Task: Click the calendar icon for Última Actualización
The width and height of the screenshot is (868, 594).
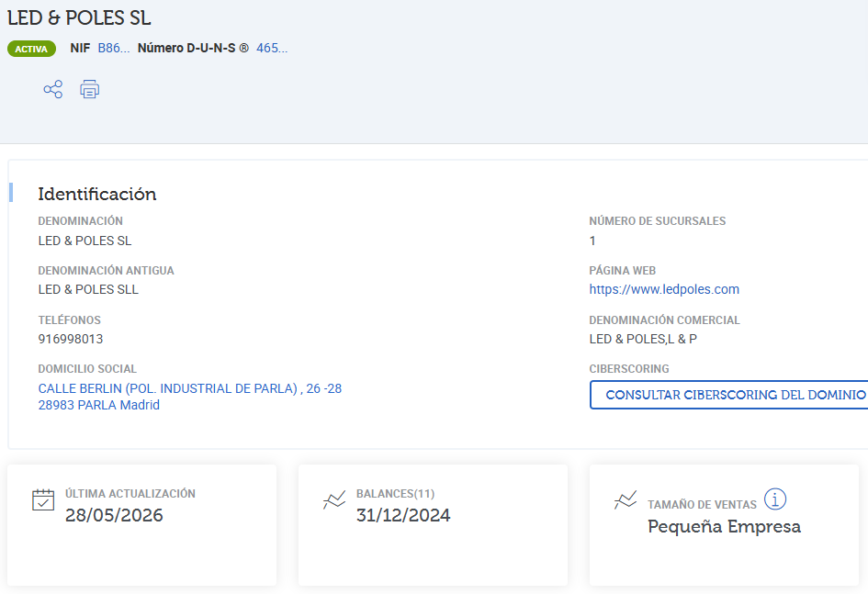Action: coord(43,500)
